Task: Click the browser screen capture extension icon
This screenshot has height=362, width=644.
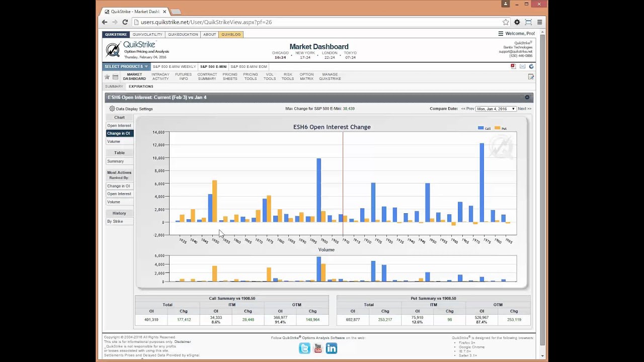Action: pos(528,22)
